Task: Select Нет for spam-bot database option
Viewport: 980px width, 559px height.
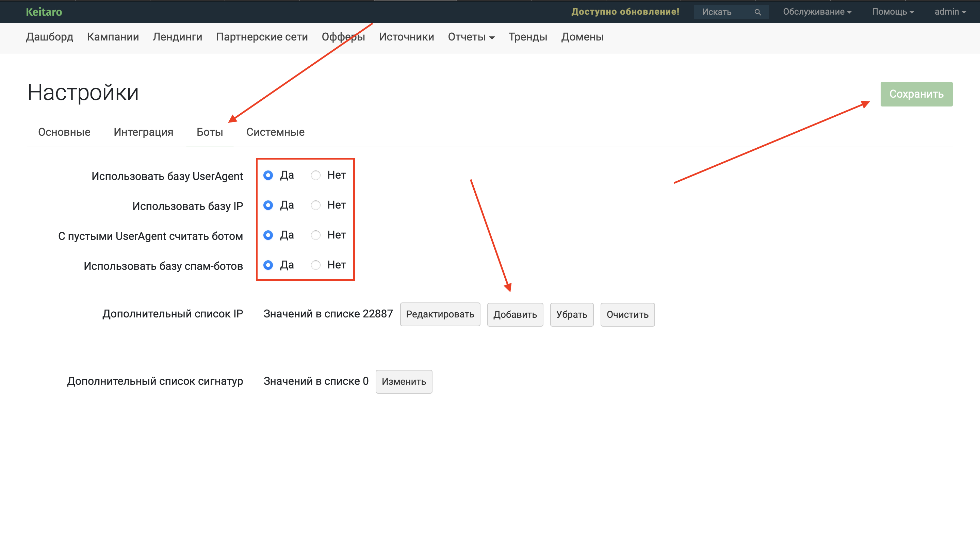Action: click(x=315, y=265)
